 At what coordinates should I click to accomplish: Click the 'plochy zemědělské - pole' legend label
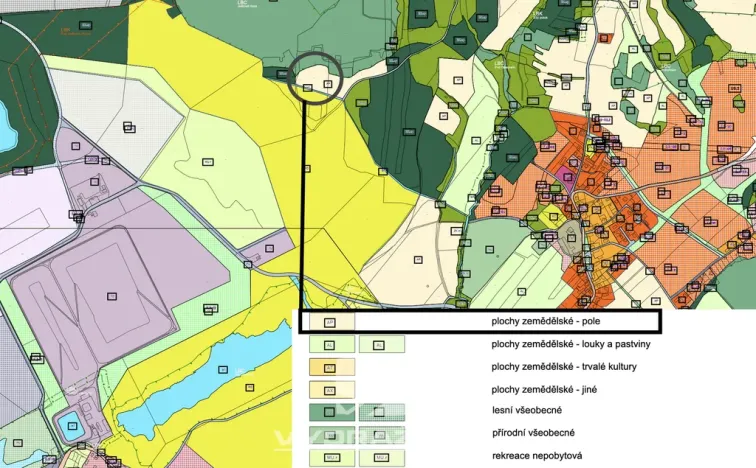[546, 321]
